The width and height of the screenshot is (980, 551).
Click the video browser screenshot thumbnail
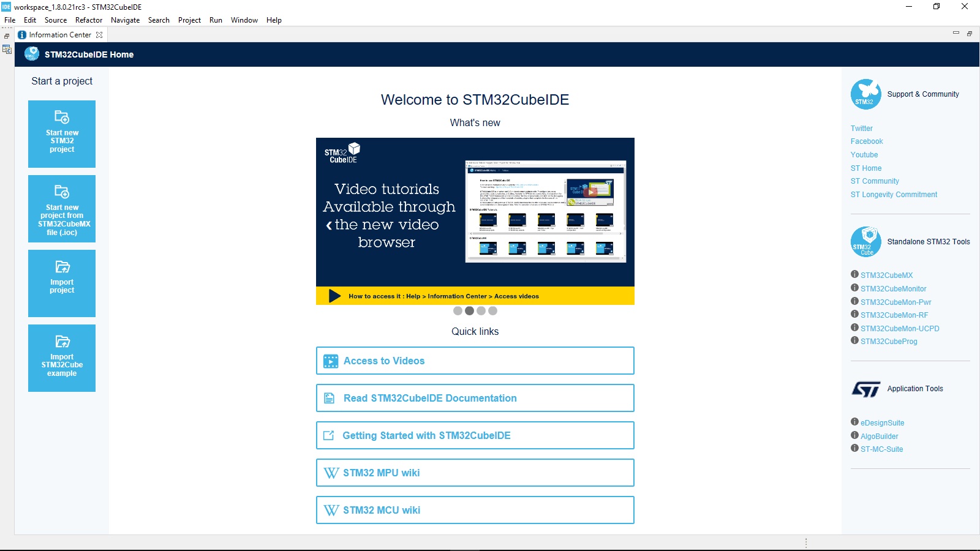click(x=545, y=212)
